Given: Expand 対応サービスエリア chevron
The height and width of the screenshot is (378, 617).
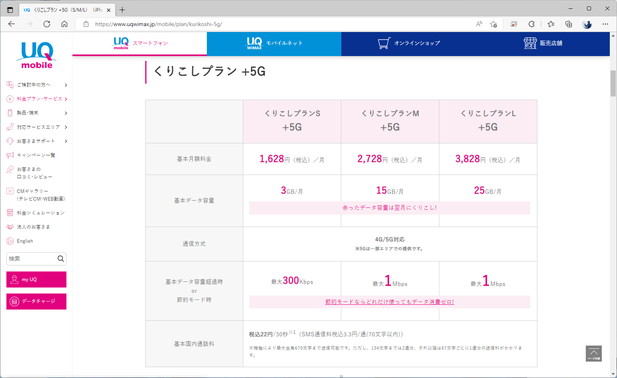Looking at the screenshot, I should (x=66, y=127).
